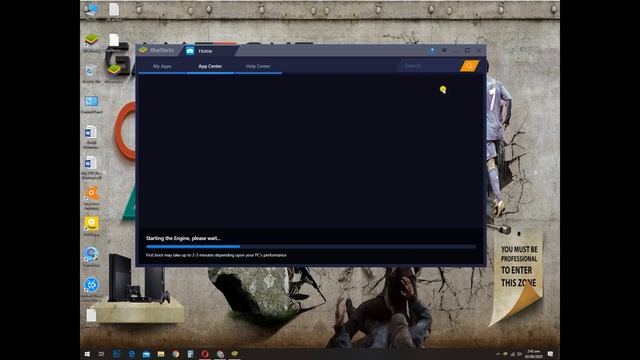Switch to the My Apps tab

point(162,66)
